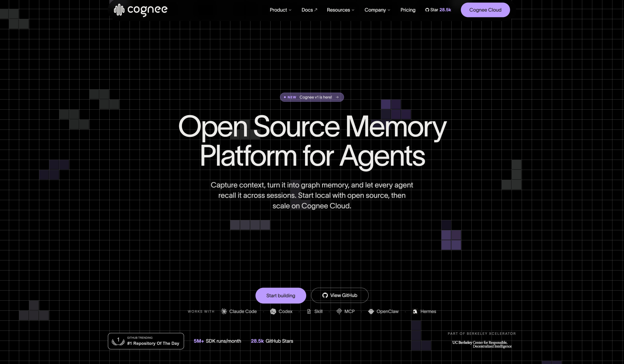Image resolution: width=624 pixels, height=364 pixels.
Task: Click 'PART OF BERKELEY XCELERATOR' text
Action: [x=482, y=334]
